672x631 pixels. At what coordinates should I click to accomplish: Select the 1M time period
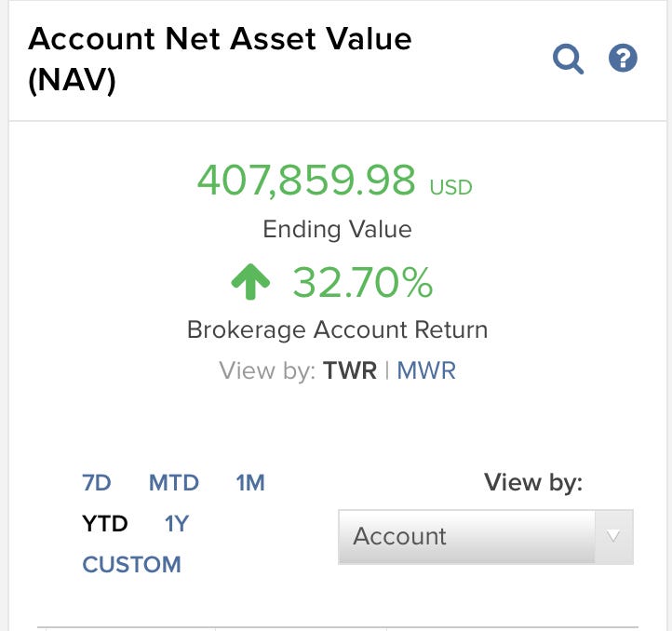(250, 483)
